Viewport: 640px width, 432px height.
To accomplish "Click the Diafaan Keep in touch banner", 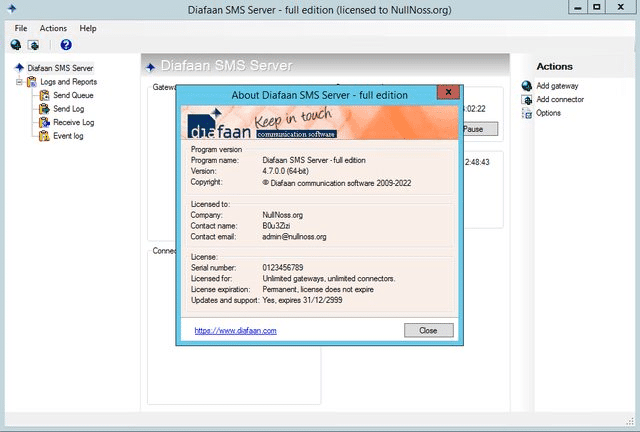I will click(x=320, y=122).
